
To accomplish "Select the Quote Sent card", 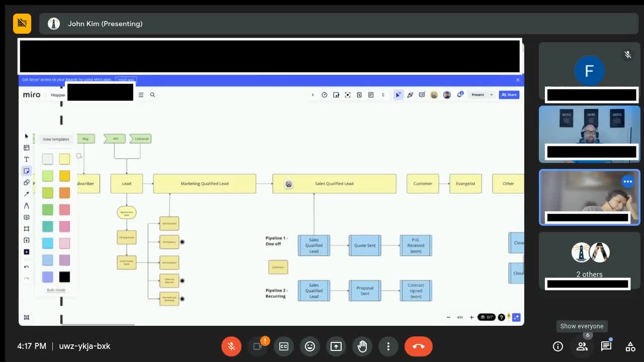I will click(x=365, y=245).
